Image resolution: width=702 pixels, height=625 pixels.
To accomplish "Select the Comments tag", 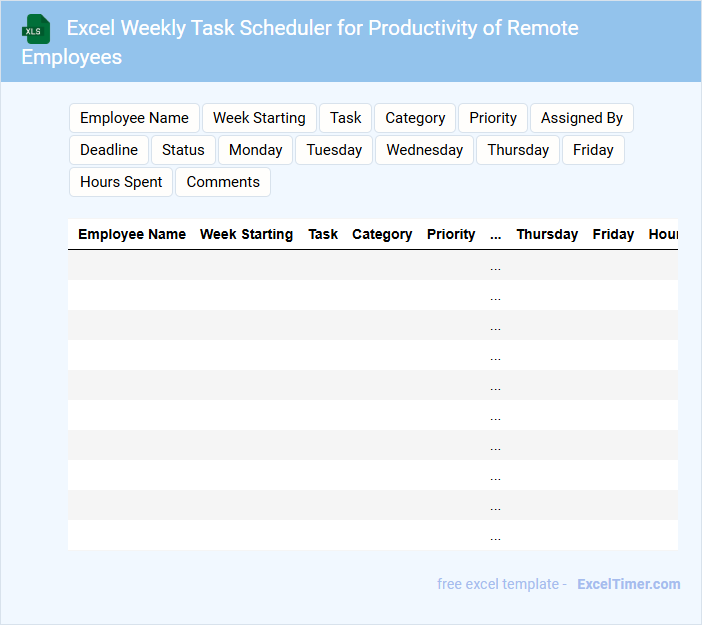I will pyautogui.click(x=223, y=182).
